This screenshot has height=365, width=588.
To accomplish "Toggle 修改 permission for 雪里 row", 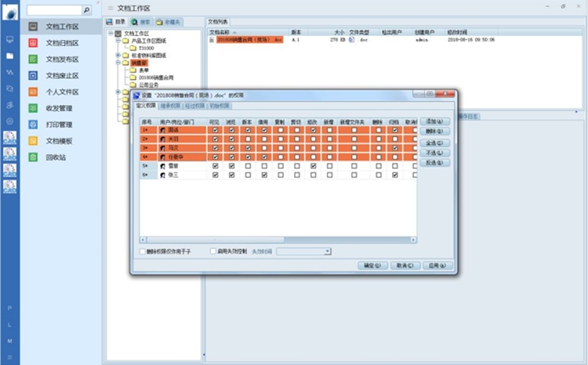I will 312,166.
